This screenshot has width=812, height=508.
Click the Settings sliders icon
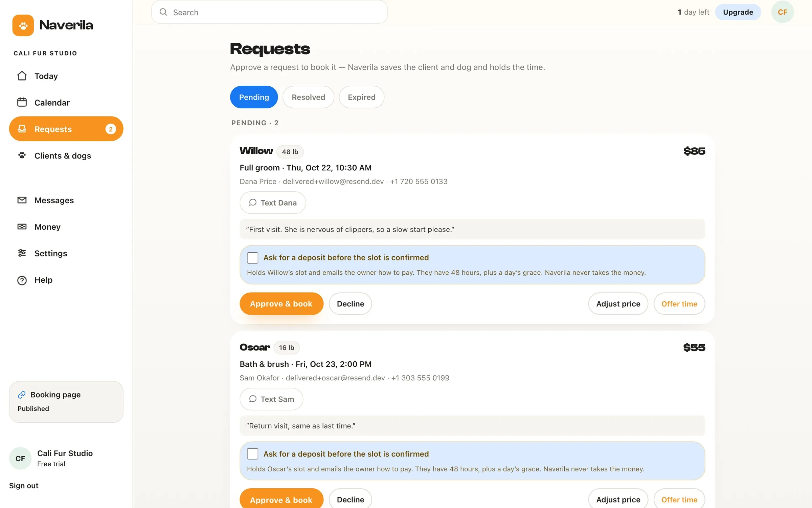point(22,253)
